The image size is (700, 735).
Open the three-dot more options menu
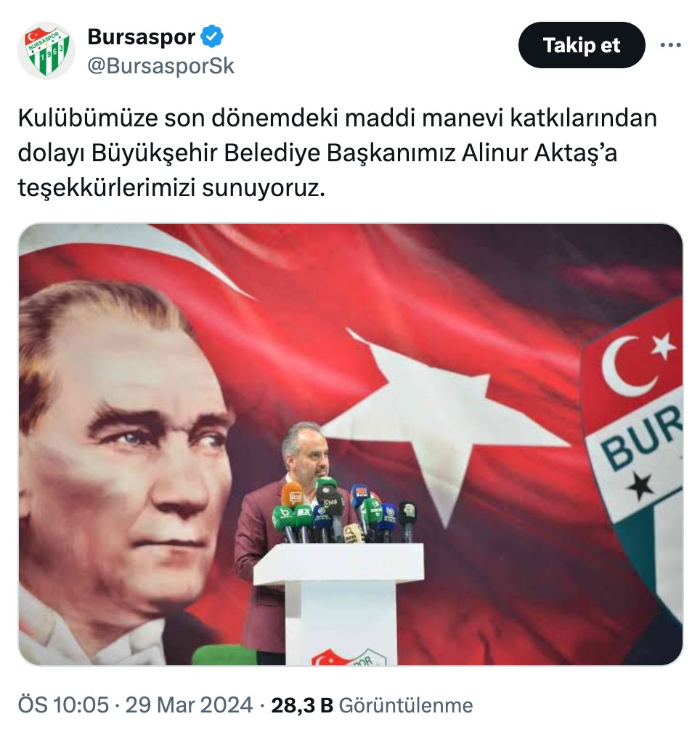[670, 45]
